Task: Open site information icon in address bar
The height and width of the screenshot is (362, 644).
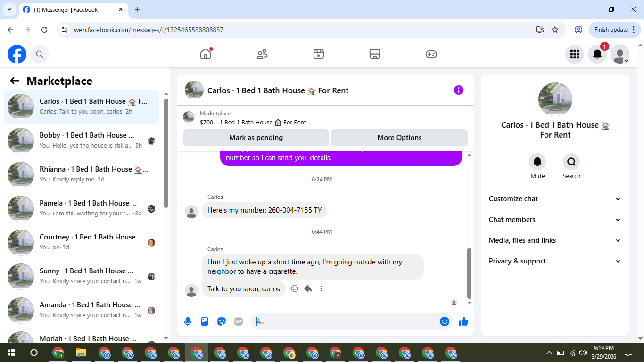Action: [65, 30]
